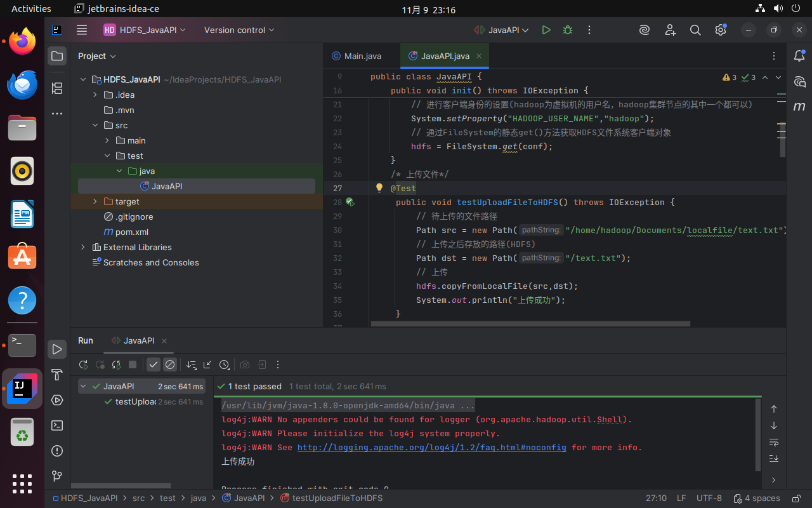Rerun the JavaAPI tests
Screen dimensions: 812x508
point(83,364)
